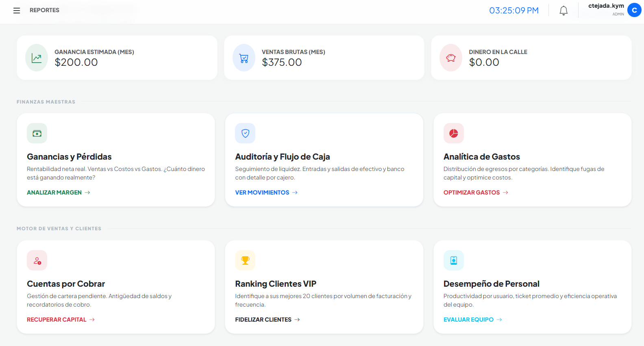Open the notifications bell
Screen dimensions: 644x346
(x=563, y=10)
